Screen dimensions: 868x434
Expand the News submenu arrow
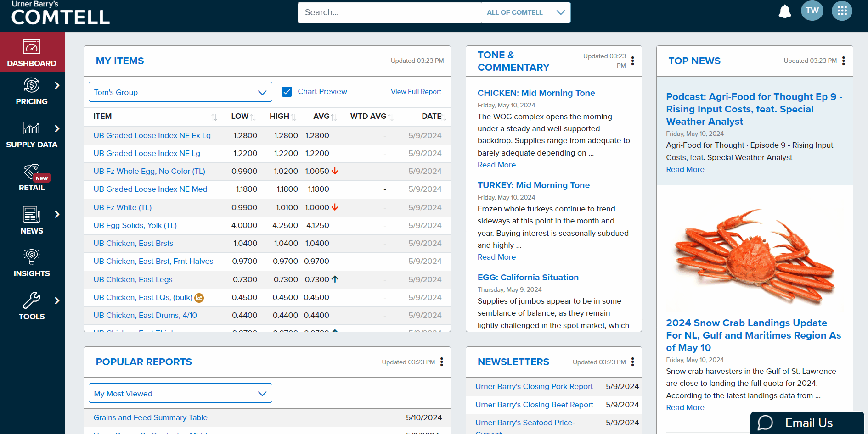(57, 214)
